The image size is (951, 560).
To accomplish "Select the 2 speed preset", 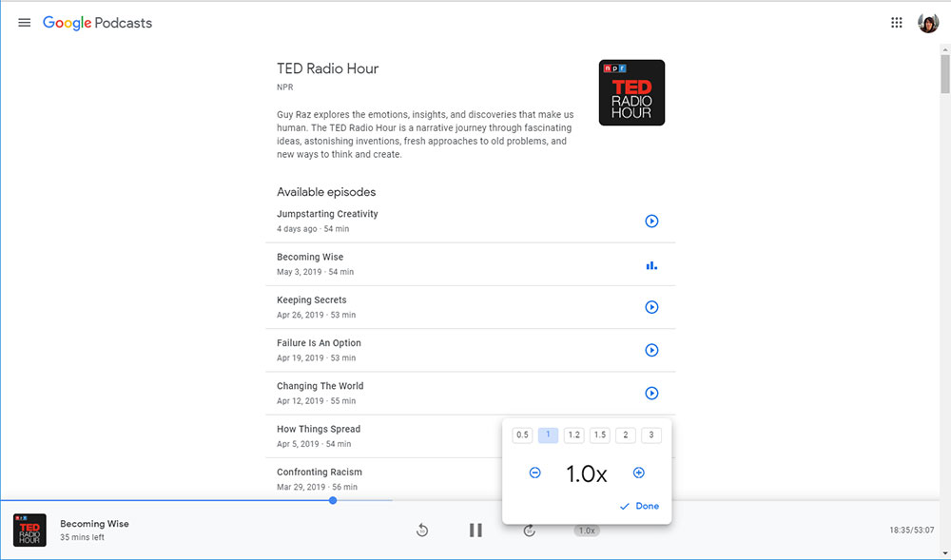I will tap(626, 435).
